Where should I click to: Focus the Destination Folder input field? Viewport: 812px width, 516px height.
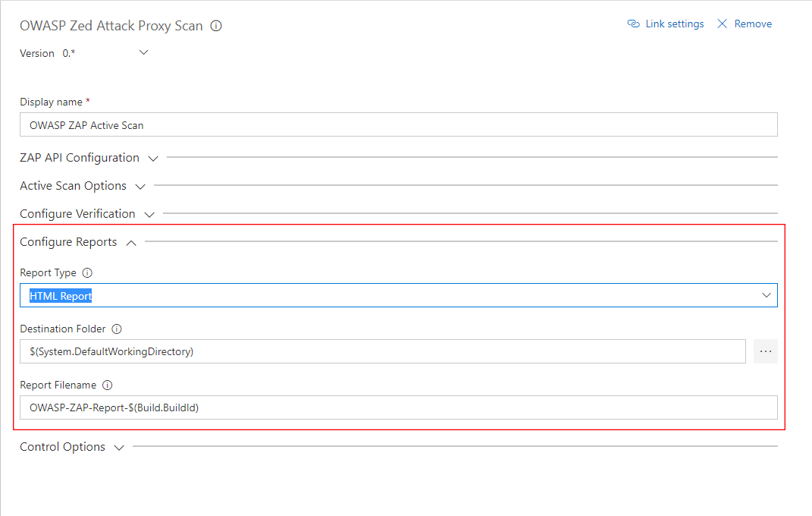[383, 351]
